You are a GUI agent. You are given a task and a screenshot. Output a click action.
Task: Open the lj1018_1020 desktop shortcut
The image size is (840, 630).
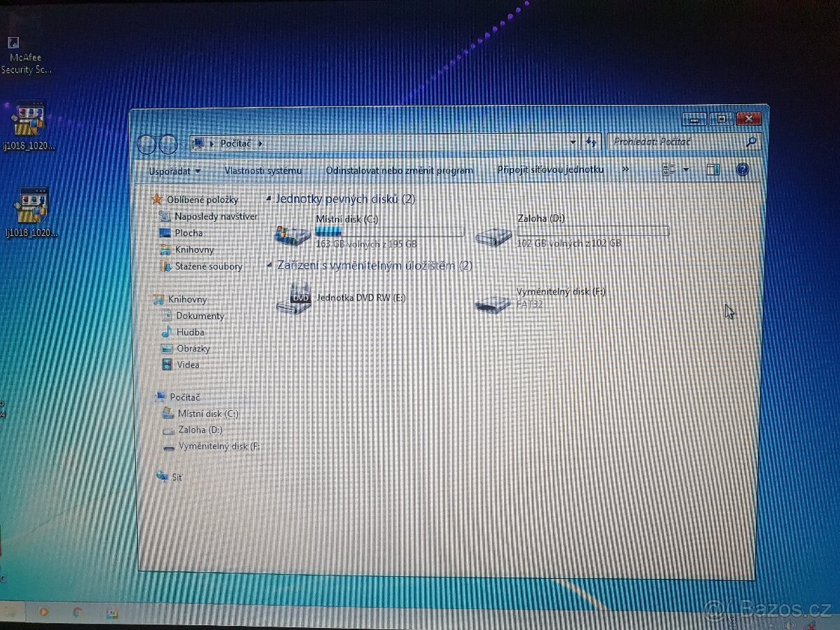[x=28, y=119]
